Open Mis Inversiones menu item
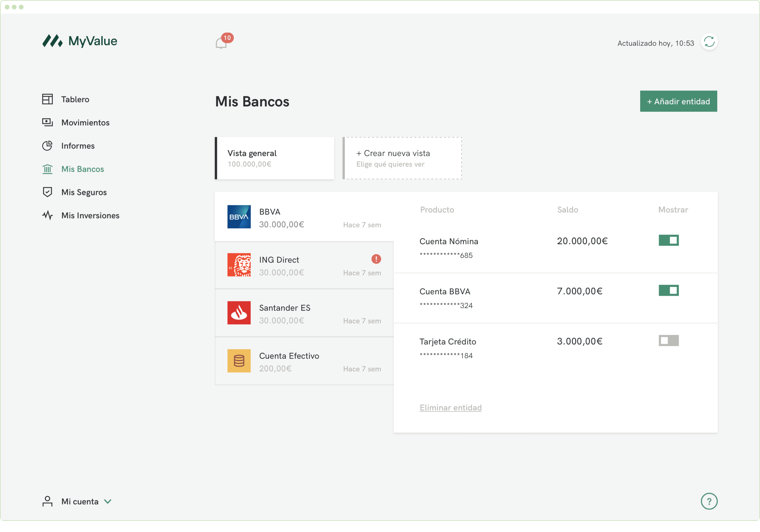Screen dimensions: 760x532 pyautogui.click(x=90, y=216)
